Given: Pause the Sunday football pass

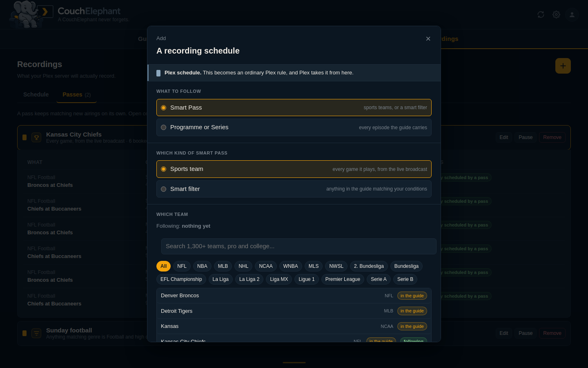Looking at the screenshot, I should coord(526,333).
